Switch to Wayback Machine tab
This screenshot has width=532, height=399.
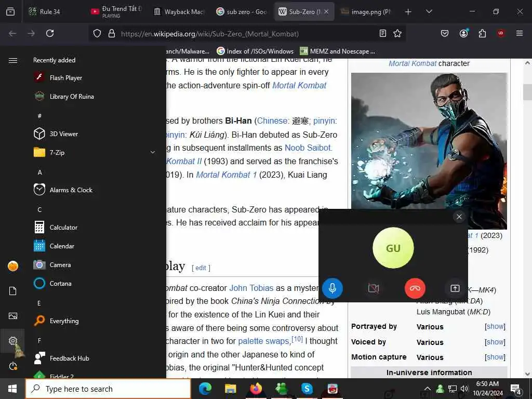[x=179, y=11]
